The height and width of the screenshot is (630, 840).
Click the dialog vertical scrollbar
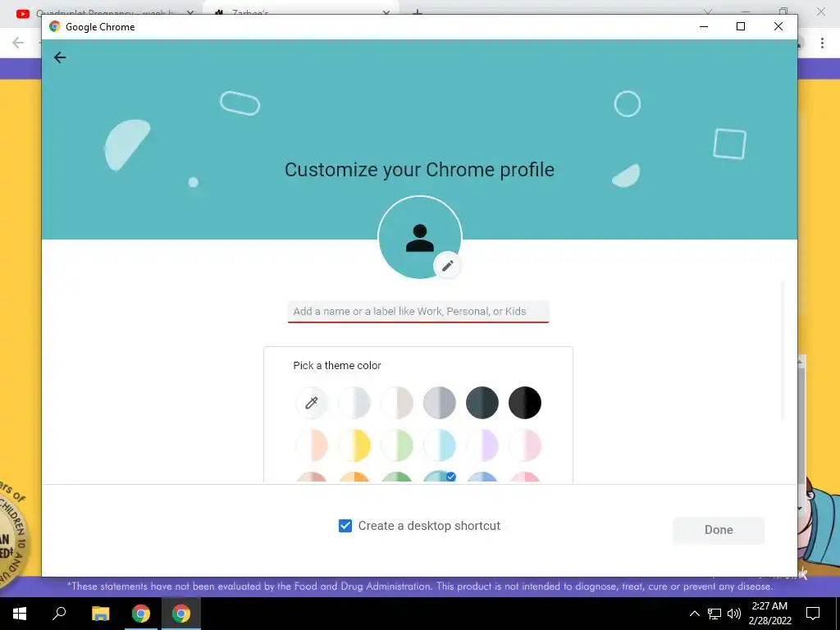tap(783, 351)
